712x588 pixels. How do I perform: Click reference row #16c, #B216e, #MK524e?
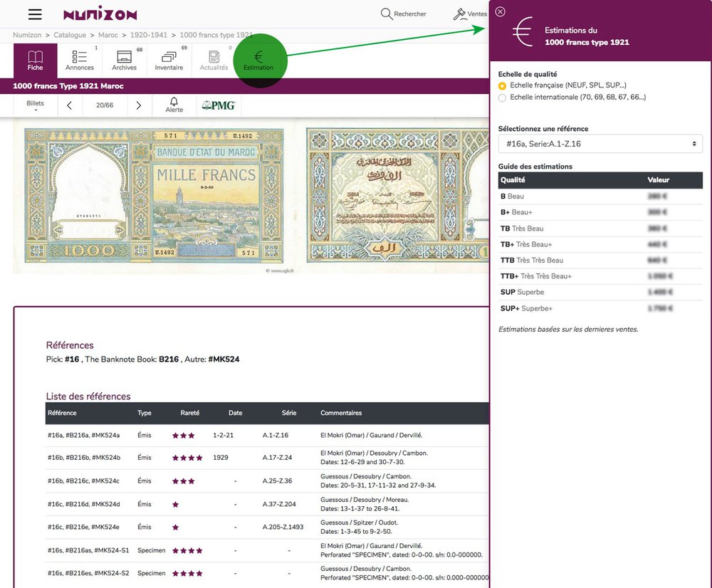(x=268, y=527)
